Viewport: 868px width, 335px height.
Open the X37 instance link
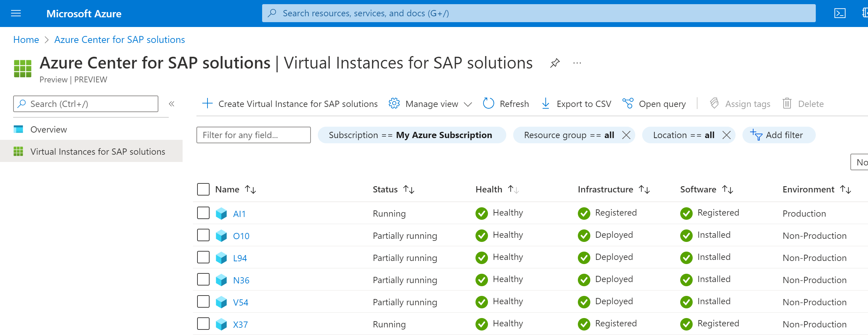(x=240, y=325)
